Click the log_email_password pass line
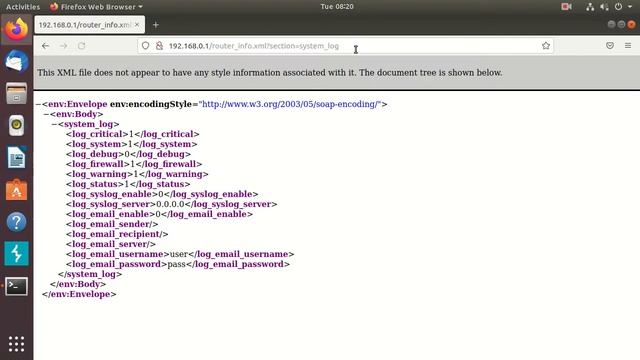The width and height of the screenshot is (640, 360). [x=178, y=264]
